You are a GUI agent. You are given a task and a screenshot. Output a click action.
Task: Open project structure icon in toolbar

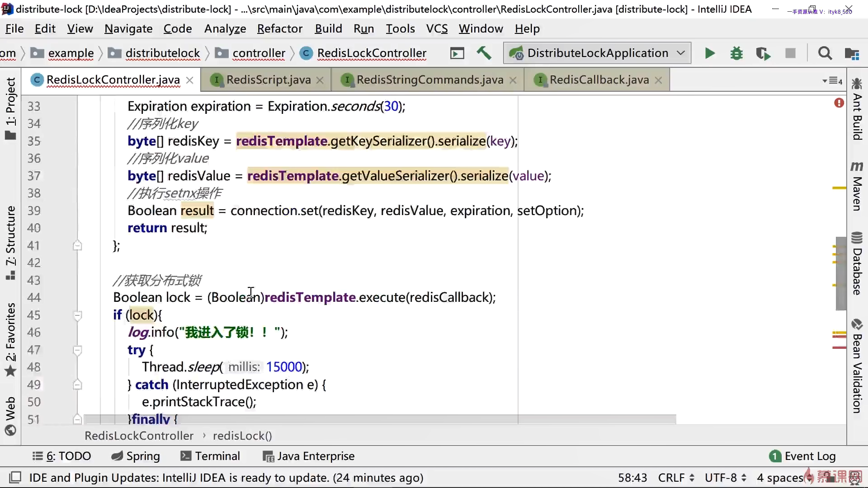coord(852,53)
